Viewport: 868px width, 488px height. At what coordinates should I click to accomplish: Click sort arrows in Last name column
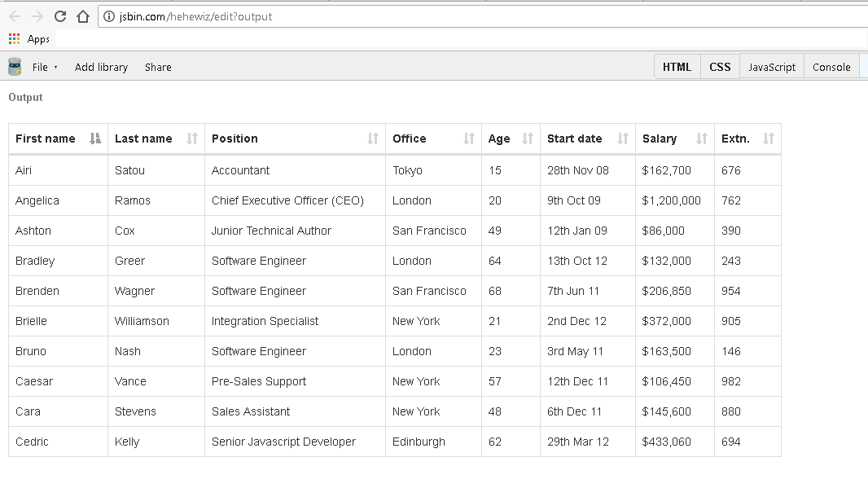(192, 138)
